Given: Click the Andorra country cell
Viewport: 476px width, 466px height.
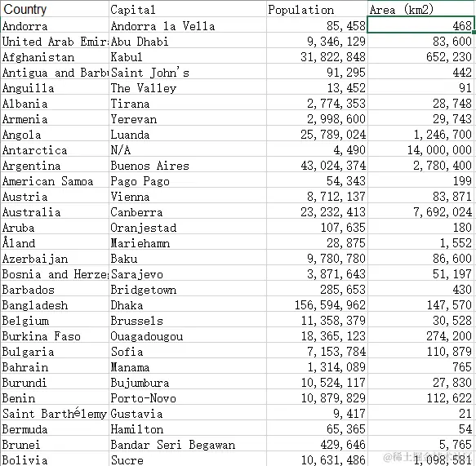Looking at the screenshot, I should [x=55, y=24].
